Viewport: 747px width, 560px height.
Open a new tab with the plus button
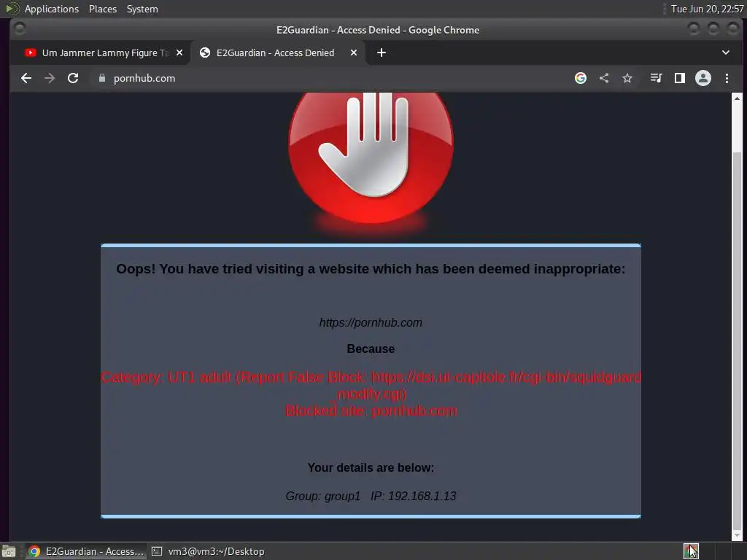382,52
